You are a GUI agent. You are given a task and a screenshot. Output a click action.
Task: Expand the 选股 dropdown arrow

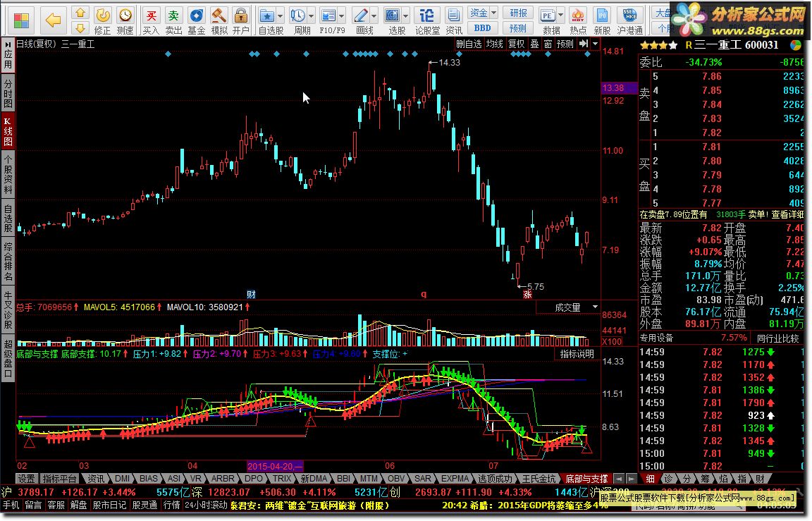tap(406, 16)
